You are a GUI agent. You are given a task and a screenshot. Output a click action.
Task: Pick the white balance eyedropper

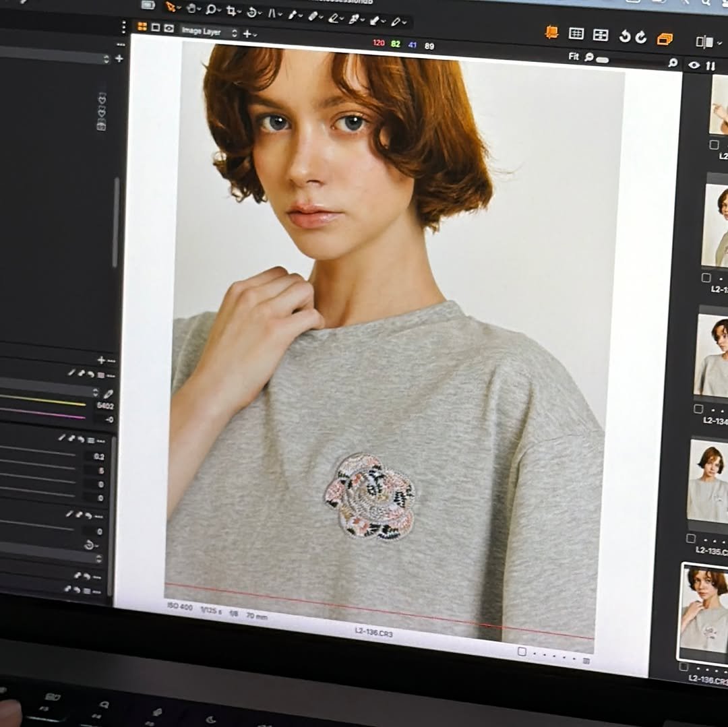pos(108,394)
